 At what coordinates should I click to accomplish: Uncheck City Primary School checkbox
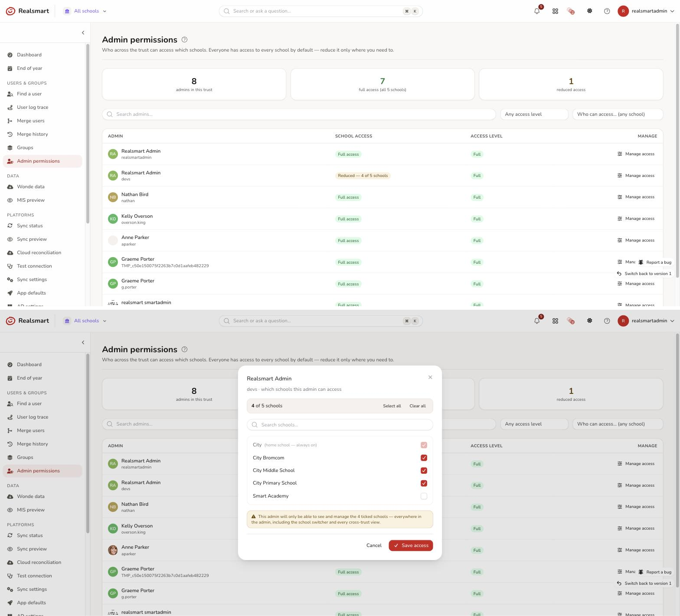(424, 483)
